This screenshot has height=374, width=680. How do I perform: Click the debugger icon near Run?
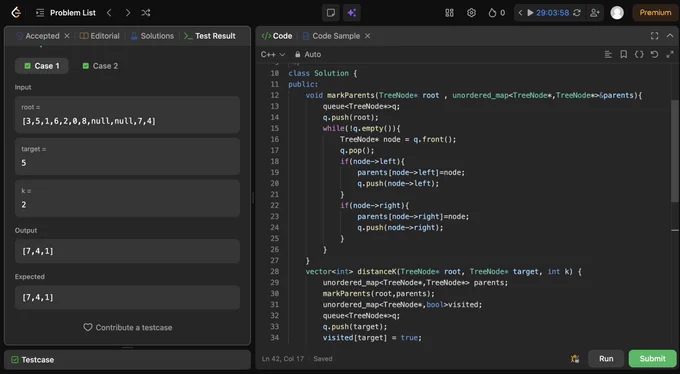point(575,359)
